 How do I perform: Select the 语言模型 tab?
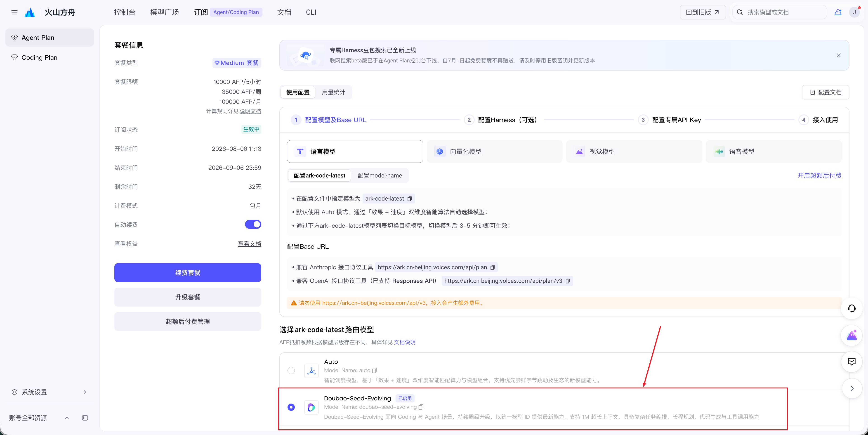pyautogui.click(x=355, y=152)
